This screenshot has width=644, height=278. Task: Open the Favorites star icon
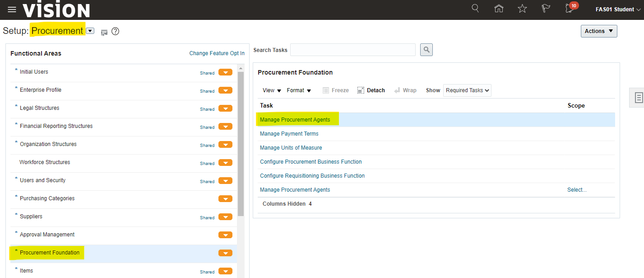pyautogui.click(x=522, y=9)
